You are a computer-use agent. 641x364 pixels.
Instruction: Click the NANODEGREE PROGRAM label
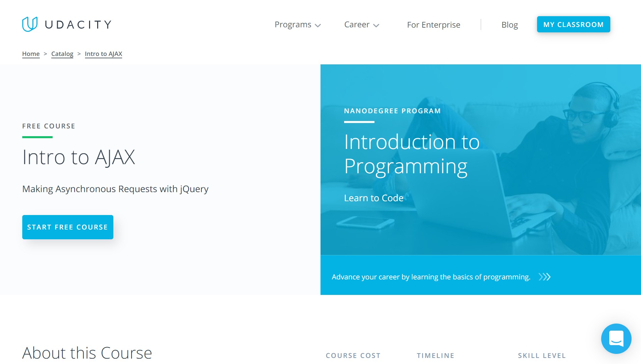click(x=392, y=111)
